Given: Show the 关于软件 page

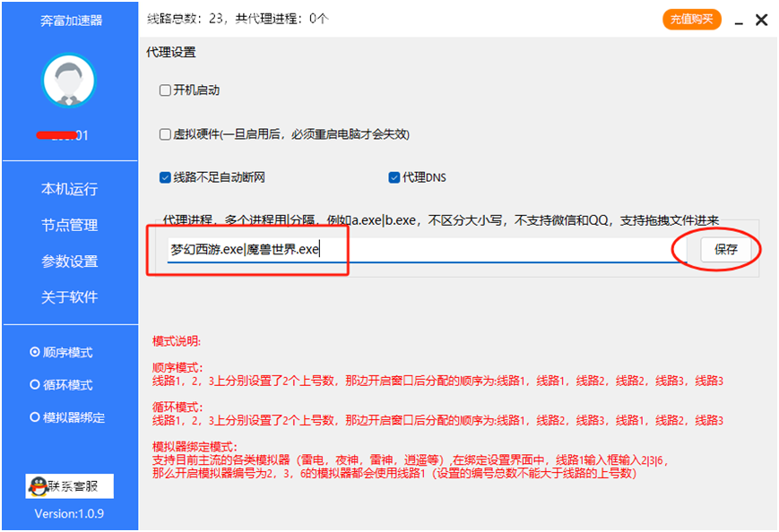Looking at the screenshot, I should [x=69, y=297].
